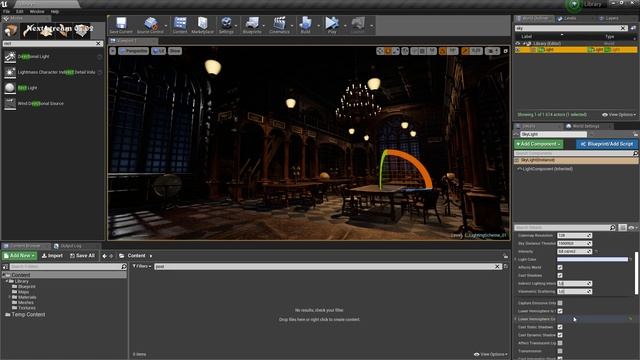Toggle the Affect Translucent Lighting checkbox
640x360 pixels.
pos(560,343)
